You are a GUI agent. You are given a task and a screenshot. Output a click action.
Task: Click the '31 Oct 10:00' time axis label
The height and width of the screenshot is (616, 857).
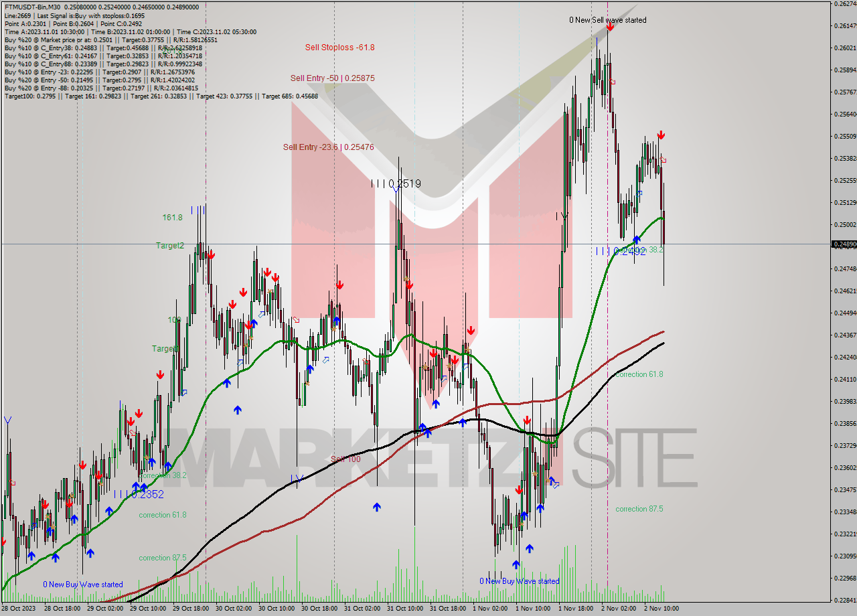coord(404,609)
